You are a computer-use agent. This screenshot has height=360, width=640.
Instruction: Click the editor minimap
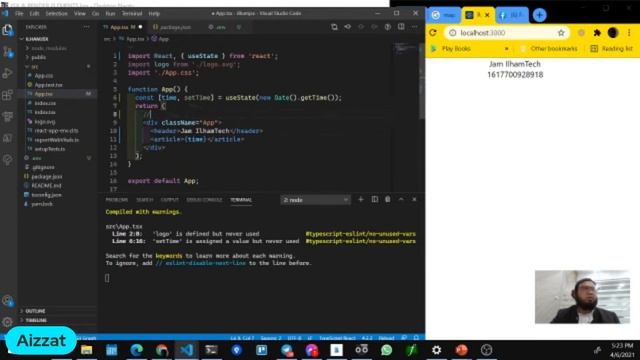[405, 48]
